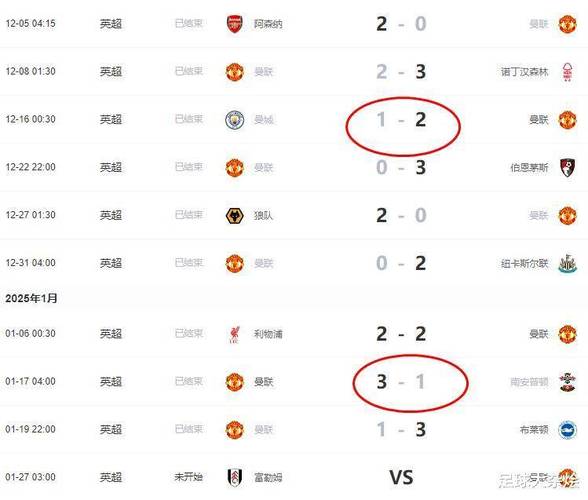588x500 pixels.
Task: Click the Liverpool club crest
Action: pos(235,334)
